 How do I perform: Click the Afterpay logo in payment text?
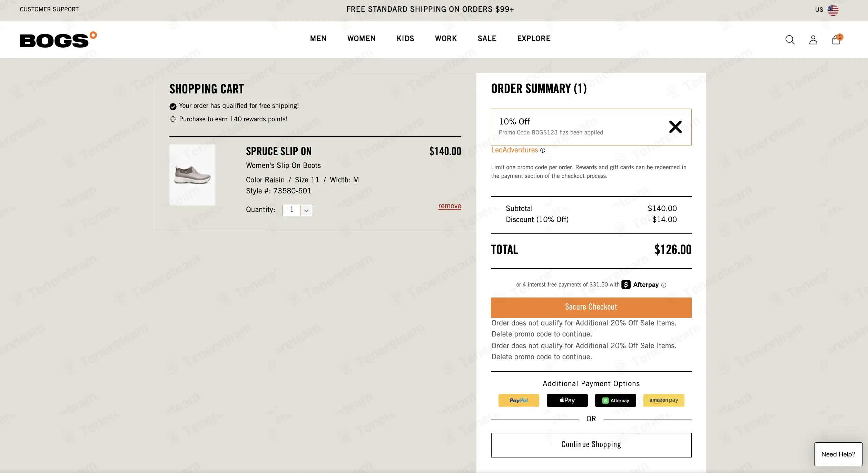640,285
